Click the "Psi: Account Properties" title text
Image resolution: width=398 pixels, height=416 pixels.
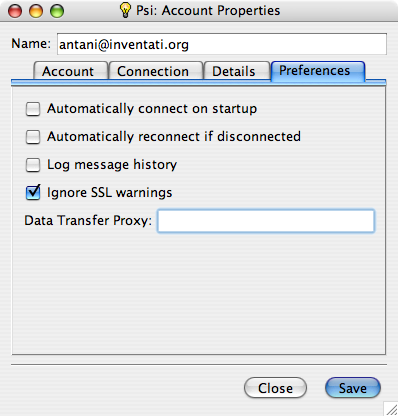click(208, 11)
